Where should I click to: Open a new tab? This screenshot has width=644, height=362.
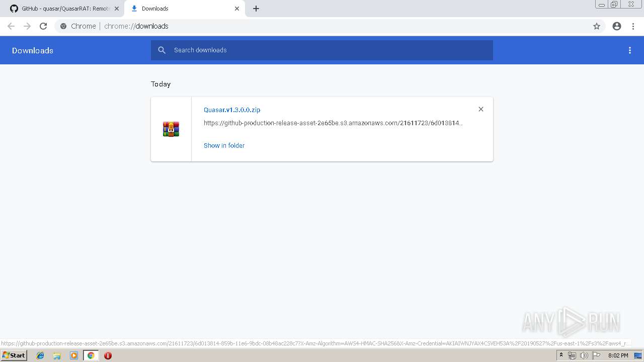coord(256,9)
